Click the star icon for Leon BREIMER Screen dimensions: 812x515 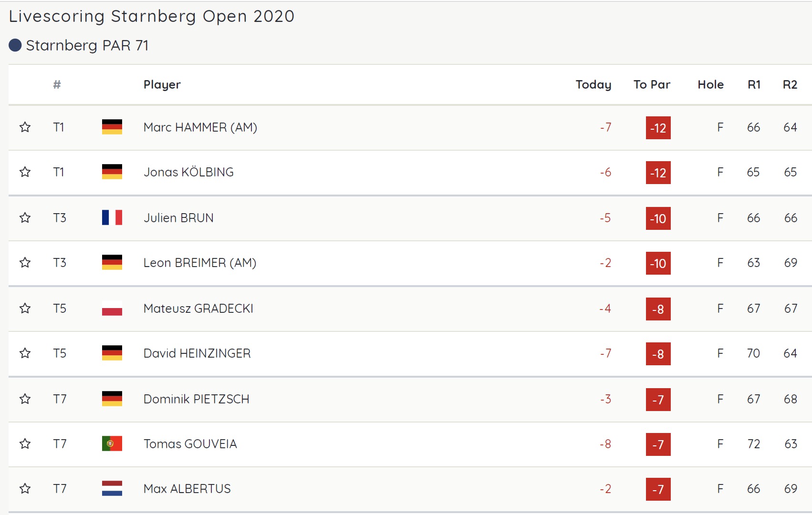pyautogui.click(x=25, y=263)
